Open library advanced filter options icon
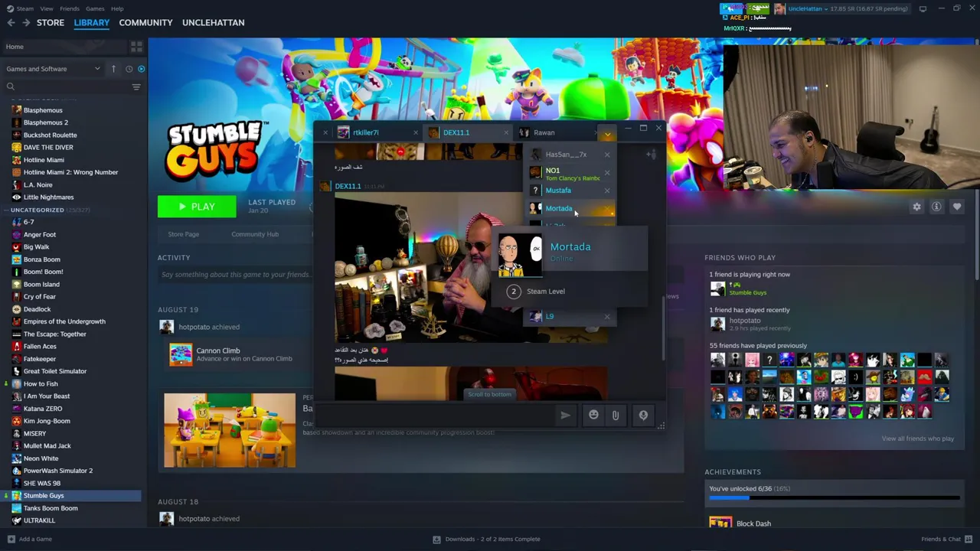 [x=136, y=86]
